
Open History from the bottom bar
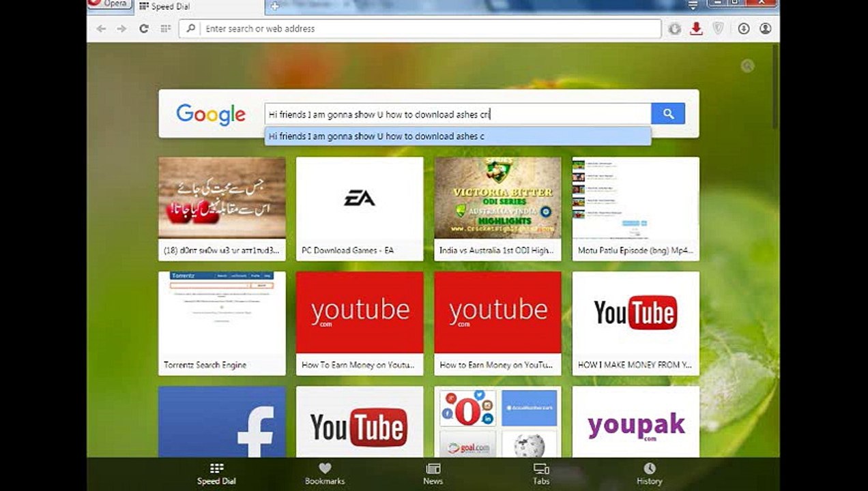(x=649, y=474)
